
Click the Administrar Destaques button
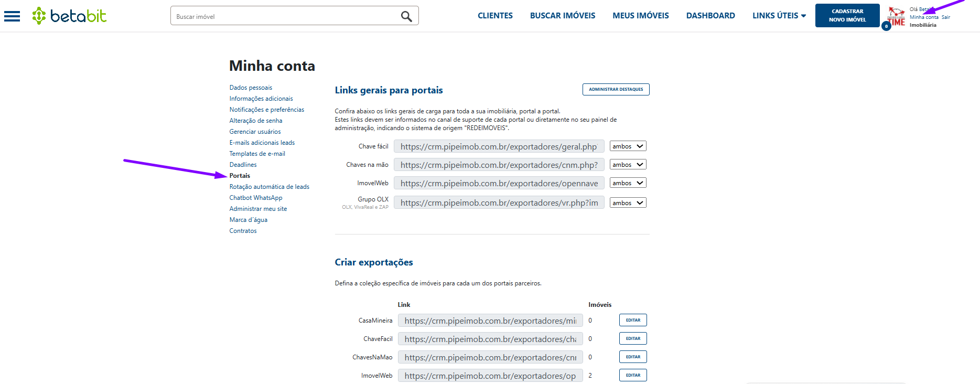point(616,89)
